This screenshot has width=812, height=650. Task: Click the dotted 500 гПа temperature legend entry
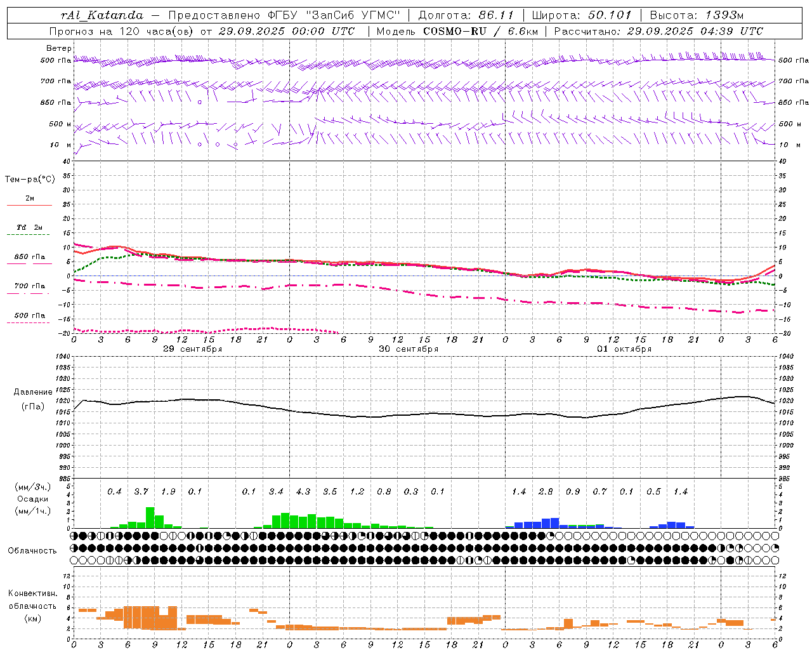pos(29,317)
